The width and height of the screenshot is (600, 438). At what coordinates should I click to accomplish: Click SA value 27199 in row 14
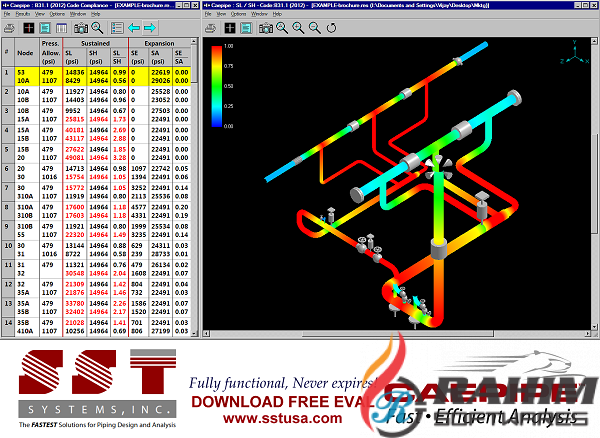point(161,331)
